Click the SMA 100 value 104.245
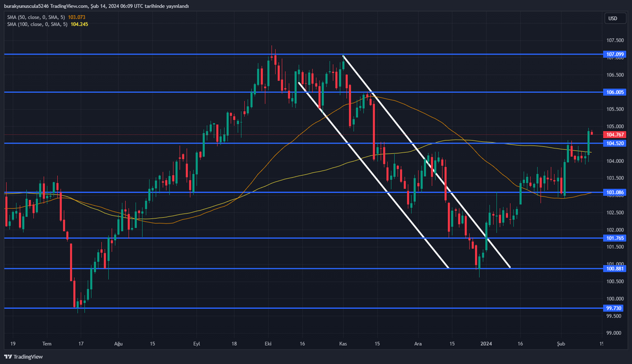This screenshot has height=364, width=632. (x=79, y=24)
